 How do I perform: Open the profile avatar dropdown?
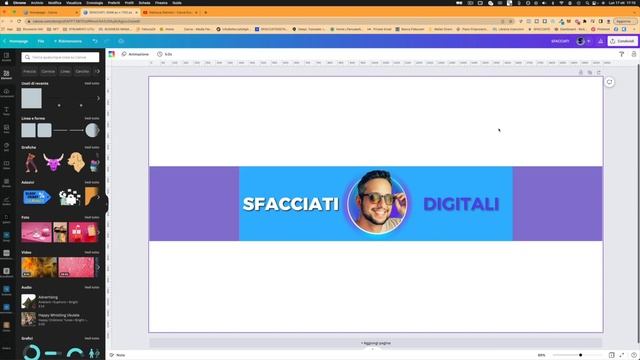click(x=583, y=41)
